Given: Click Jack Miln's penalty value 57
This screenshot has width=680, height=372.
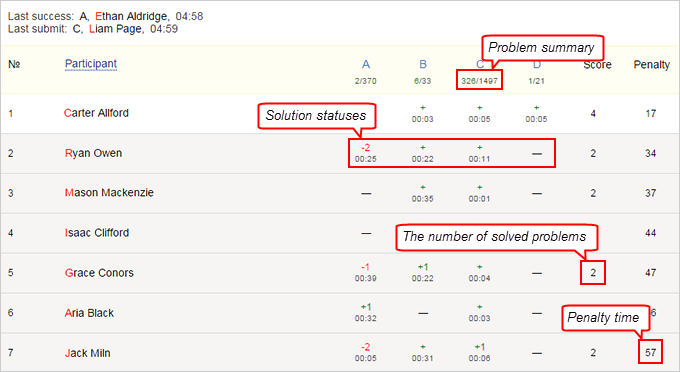Looking at the screenshot, I should 650,352.
